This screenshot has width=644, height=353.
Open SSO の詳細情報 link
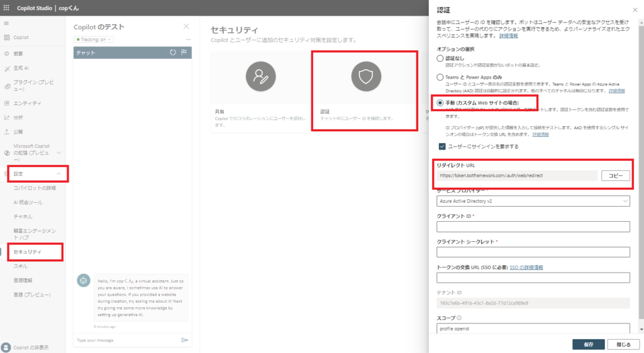click(526, 268)
